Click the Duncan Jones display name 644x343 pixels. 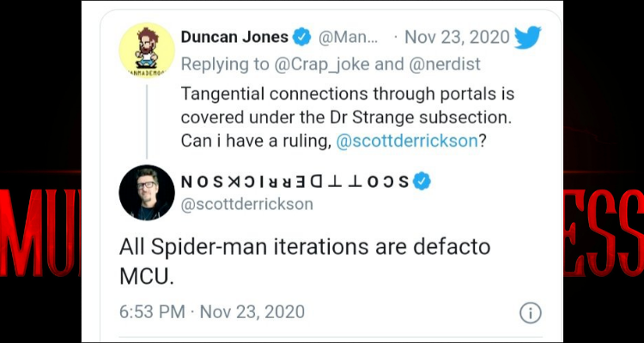[x=234, y=38]
